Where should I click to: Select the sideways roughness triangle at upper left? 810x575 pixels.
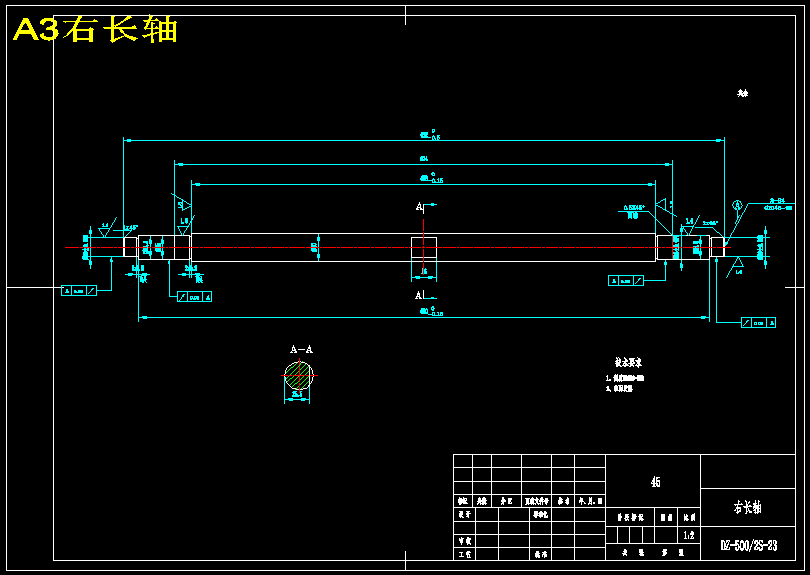click(182, 203)
